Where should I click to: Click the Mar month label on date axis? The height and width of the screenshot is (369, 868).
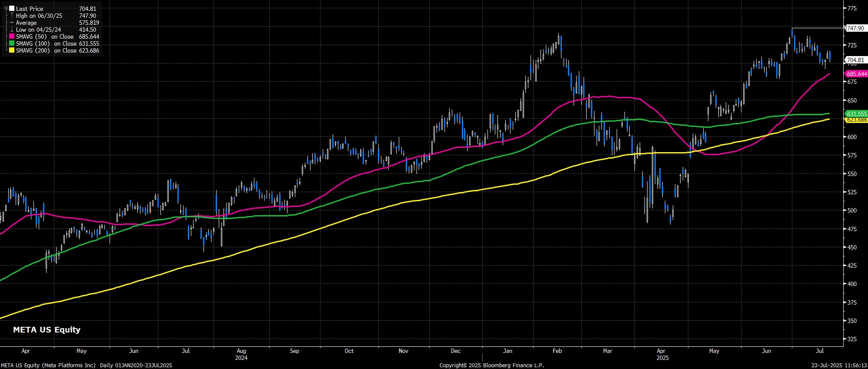[x=608, y=351]
